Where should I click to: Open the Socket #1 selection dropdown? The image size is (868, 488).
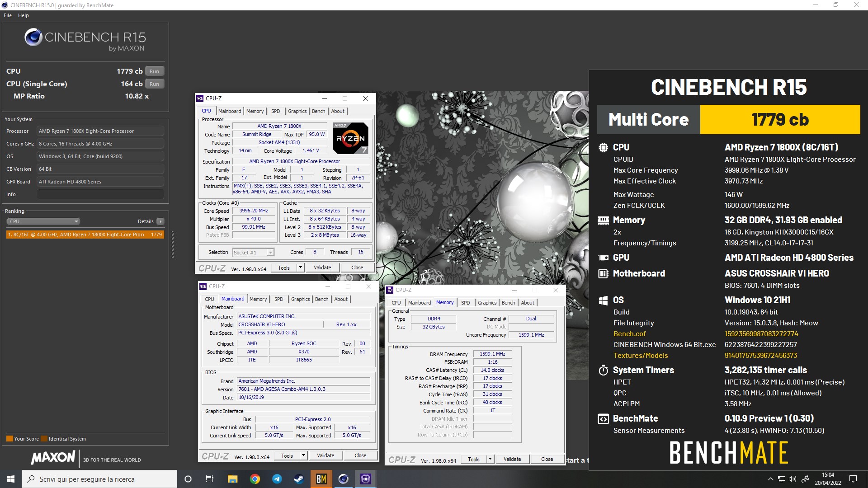point(253,253)
